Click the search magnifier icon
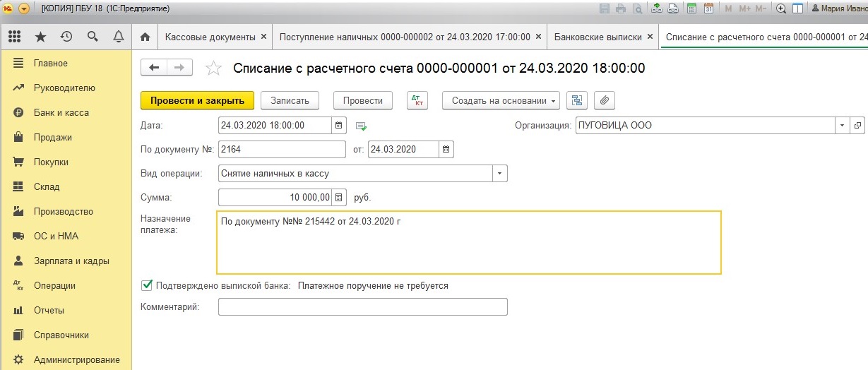This screenshot has width=868, height=370. 93,37
